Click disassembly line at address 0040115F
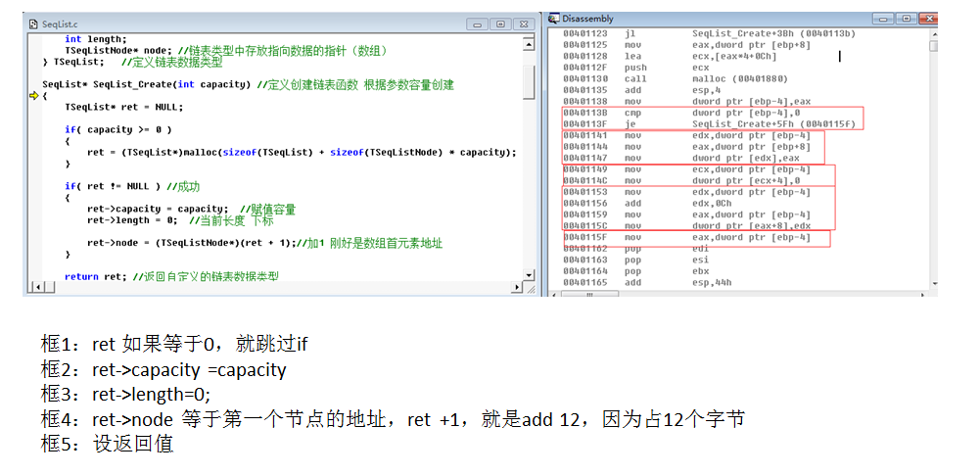 click(686, 237)
